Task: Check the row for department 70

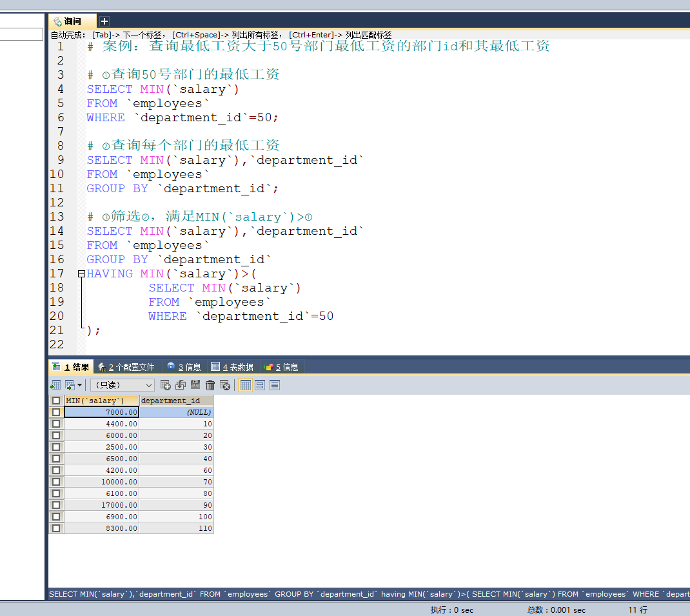Action: click(x=56, y=482)
